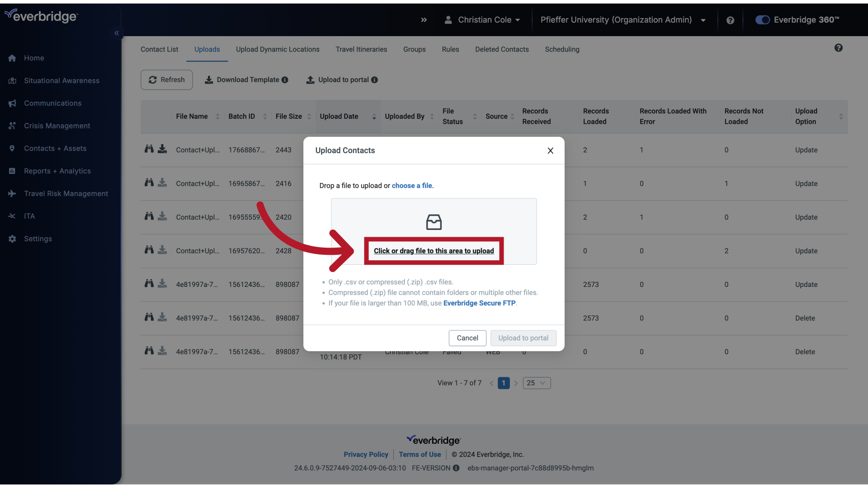868x488 pixels.
Task: Click the Refresh button above the table
Action: coord(166,80)
